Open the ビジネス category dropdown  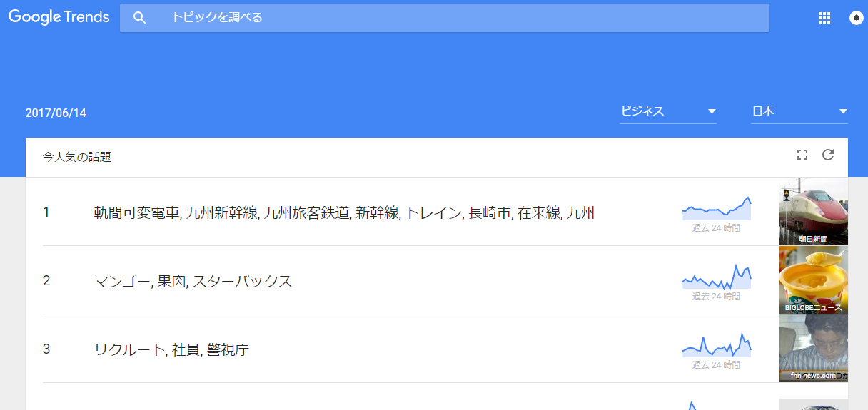[x=667, y=111]
